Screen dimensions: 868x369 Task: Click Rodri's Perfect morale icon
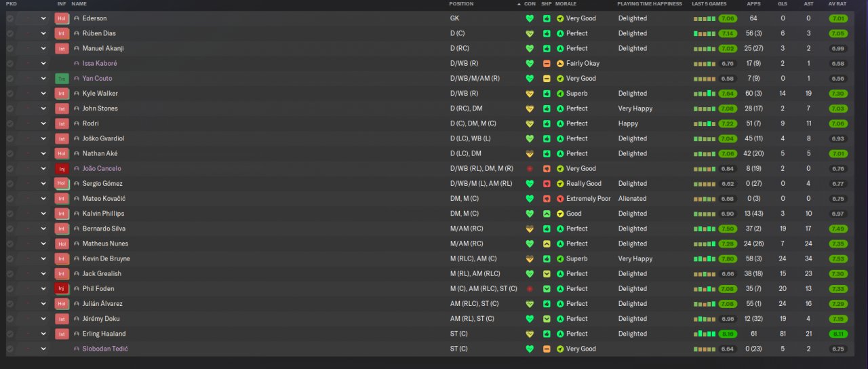point(560,124)
